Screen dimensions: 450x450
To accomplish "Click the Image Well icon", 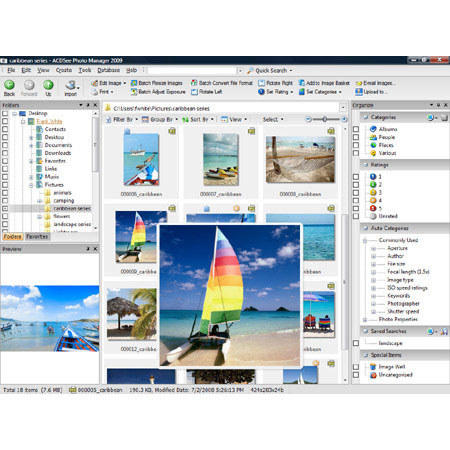I will 373,367.
